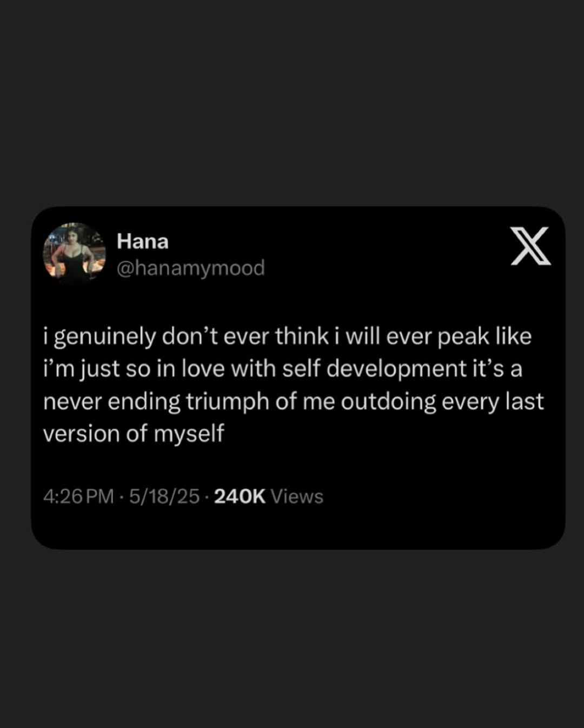Click the word "like" ending the first line

click(513, 336)
